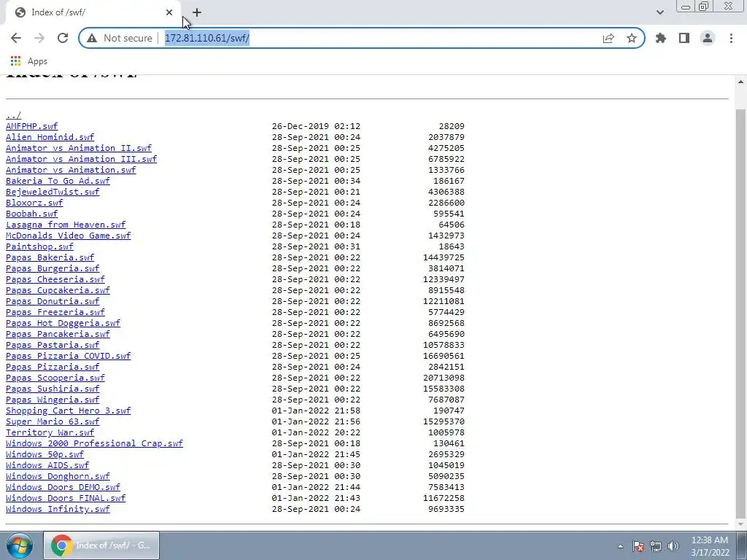
Task: Open the Windows Infinity.swf link
Action: pos(58,510)
